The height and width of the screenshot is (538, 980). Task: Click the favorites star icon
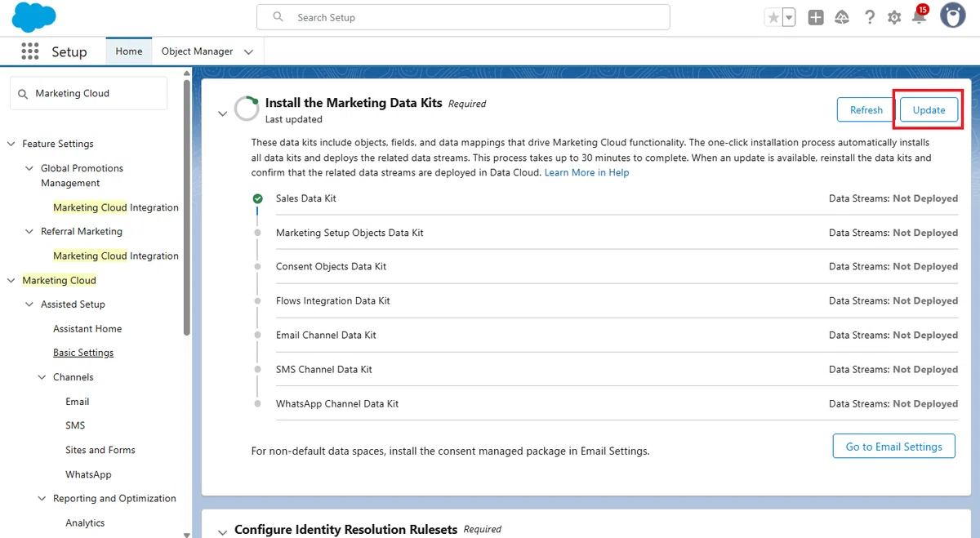773,17
